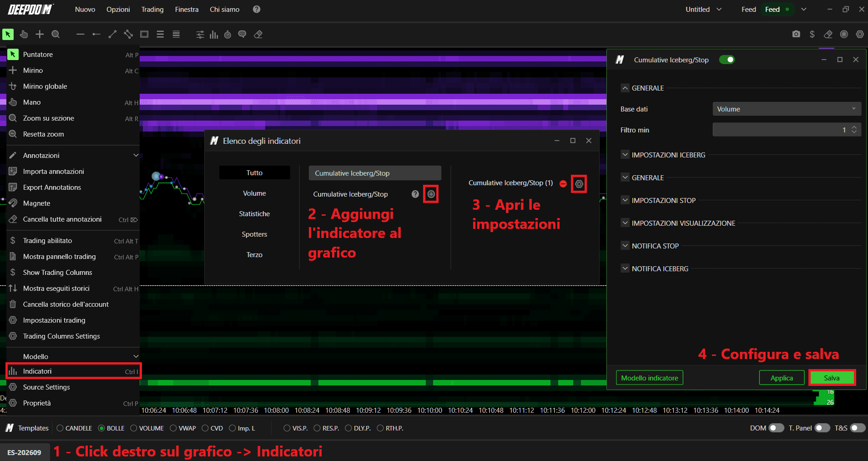Click the ES-202609 symbol tab
The width and height of the screenshot is (868, 461).
(24, 452)
